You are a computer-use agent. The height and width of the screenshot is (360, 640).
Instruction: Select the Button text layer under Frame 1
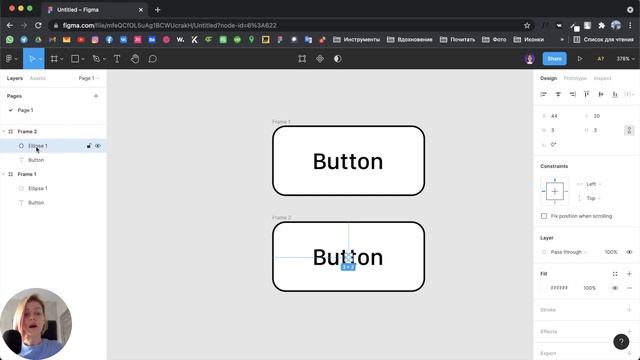(36, 203)
